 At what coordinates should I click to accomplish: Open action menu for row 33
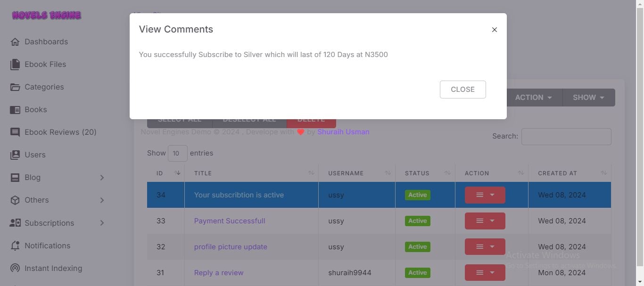click(485, 221)
